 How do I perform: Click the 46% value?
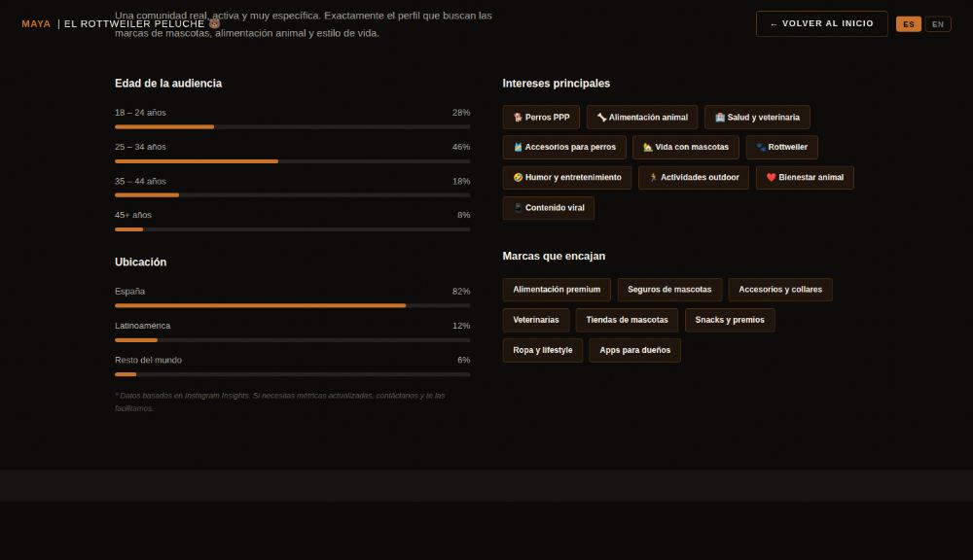point(461,147)
